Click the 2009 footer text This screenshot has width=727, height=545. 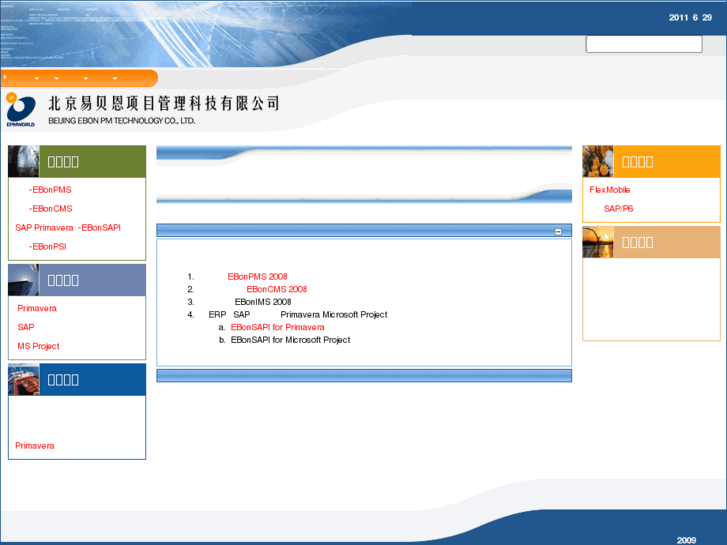pos(686,540)
